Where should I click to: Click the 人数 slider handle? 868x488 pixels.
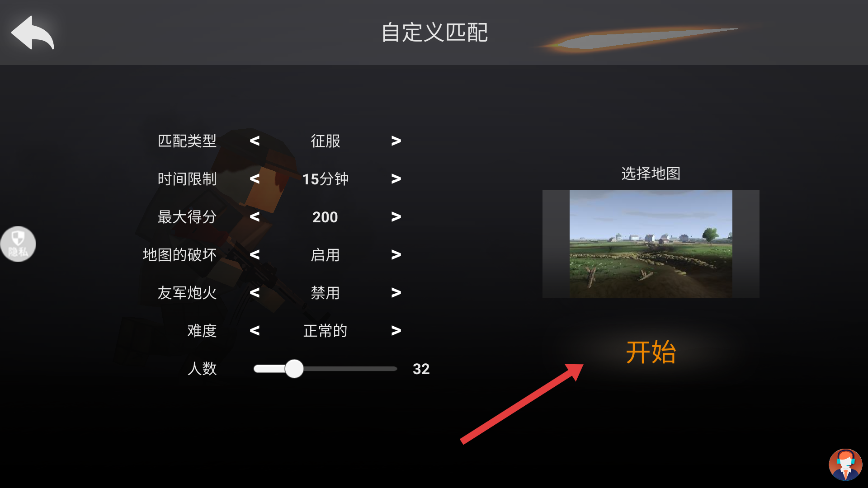tap(294, 369)
